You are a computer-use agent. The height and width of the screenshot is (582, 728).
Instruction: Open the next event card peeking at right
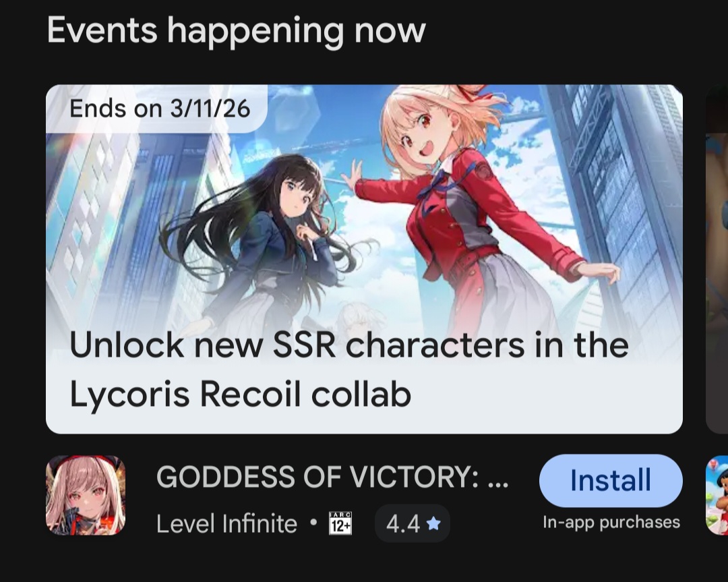point(717,259)
